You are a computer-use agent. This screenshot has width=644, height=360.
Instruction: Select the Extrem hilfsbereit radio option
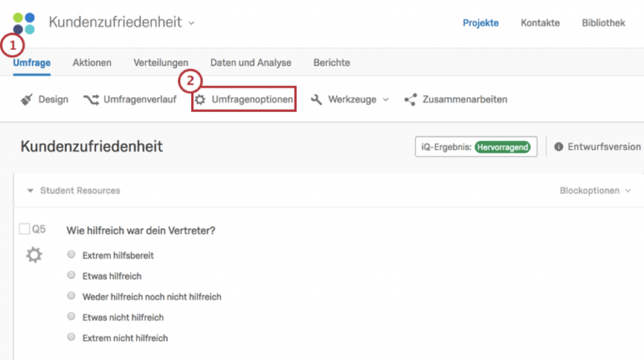(71, 254)
